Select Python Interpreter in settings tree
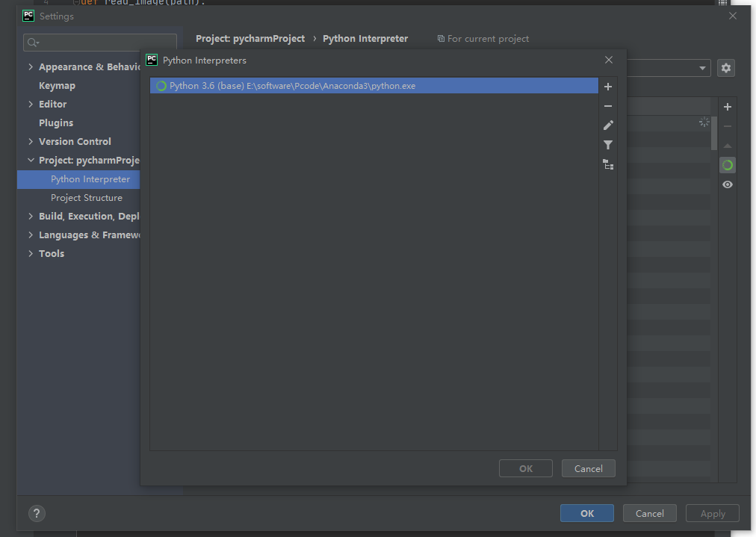Screen dimensions: 756x537 78,179
